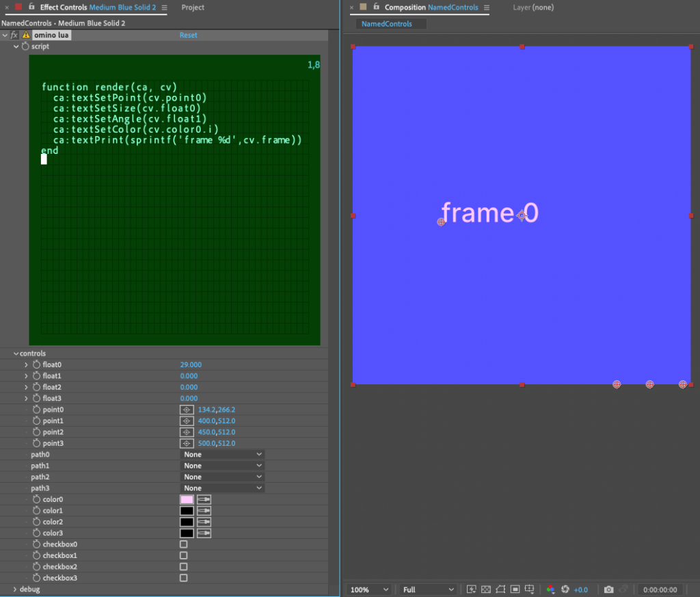Check the checkbox0 box

pyautogui.click(x=183, y=544)
